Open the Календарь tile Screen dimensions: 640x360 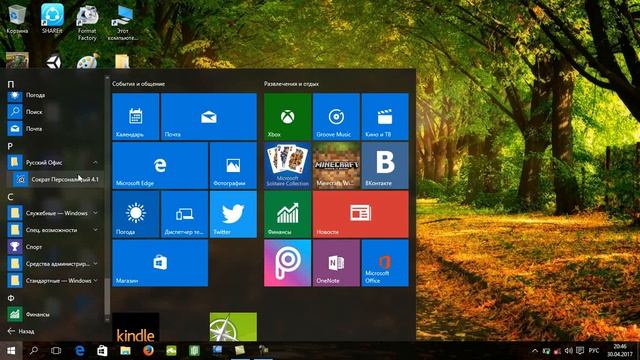136,117
